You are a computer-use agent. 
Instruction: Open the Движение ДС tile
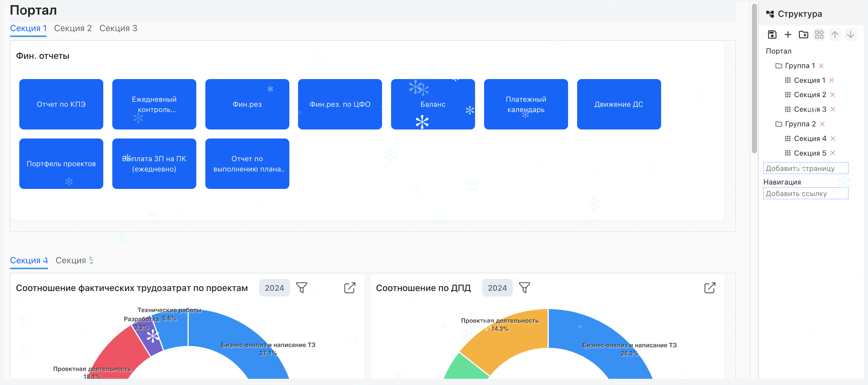coord(619,104)
